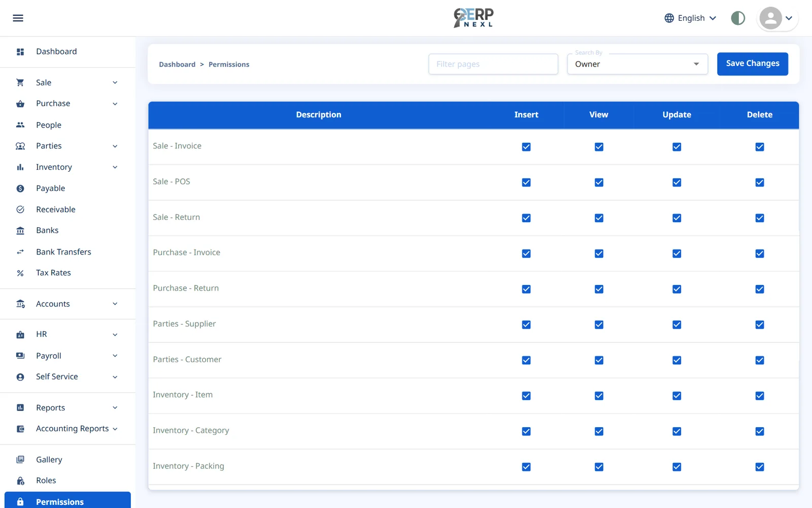Click the Save Changes button
This screenshot has width=812, height=508.
coord(753,63)
